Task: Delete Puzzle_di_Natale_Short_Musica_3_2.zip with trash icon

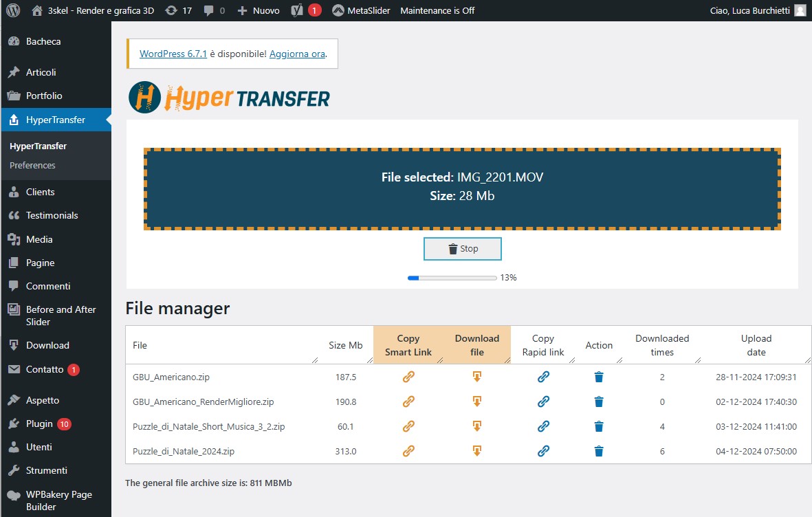Action: 599,426
